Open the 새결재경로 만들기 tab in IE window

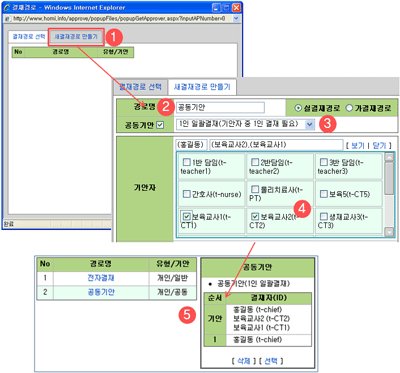tap(76, 37)
